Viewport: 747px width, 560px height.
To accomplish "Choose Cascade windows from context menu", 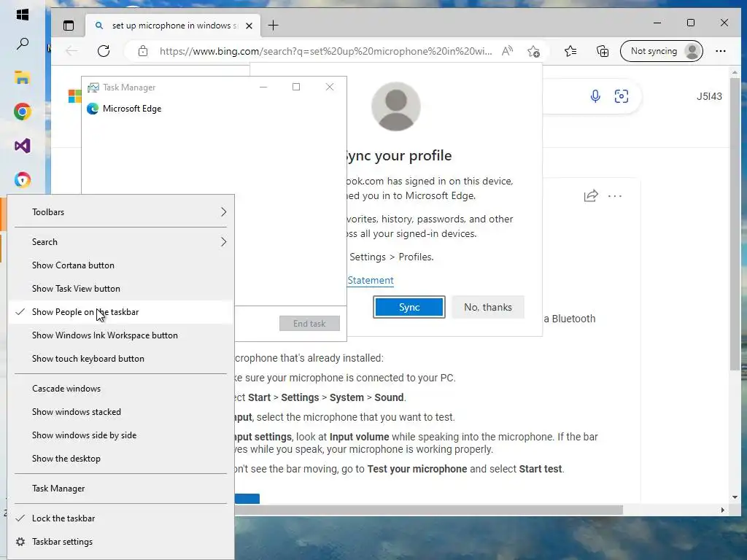I will point(121,389).
